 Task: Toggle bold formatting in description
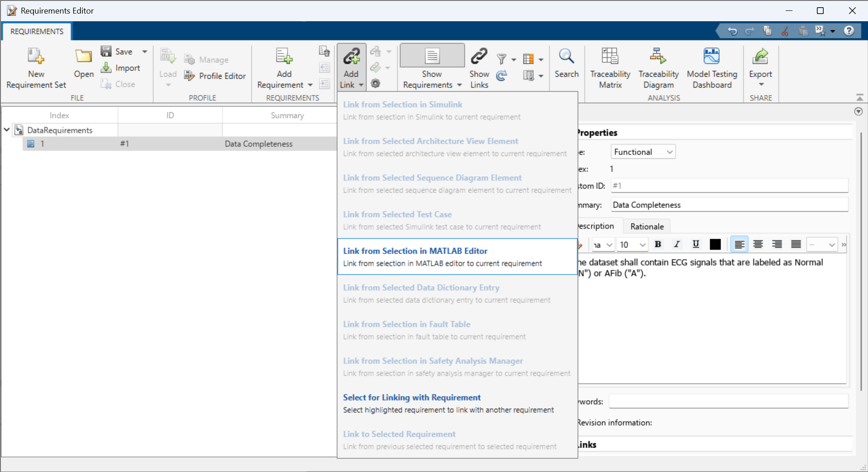tap(658, 244)
